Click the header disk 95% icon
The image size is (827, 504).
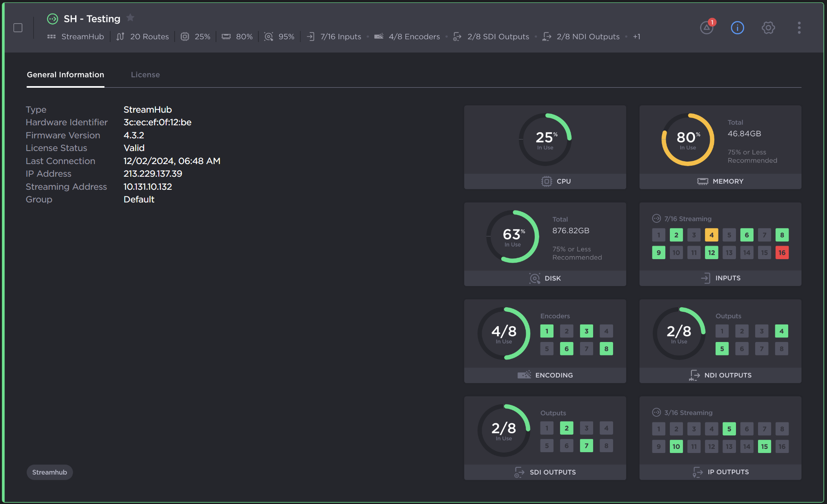tap(269, 37)
